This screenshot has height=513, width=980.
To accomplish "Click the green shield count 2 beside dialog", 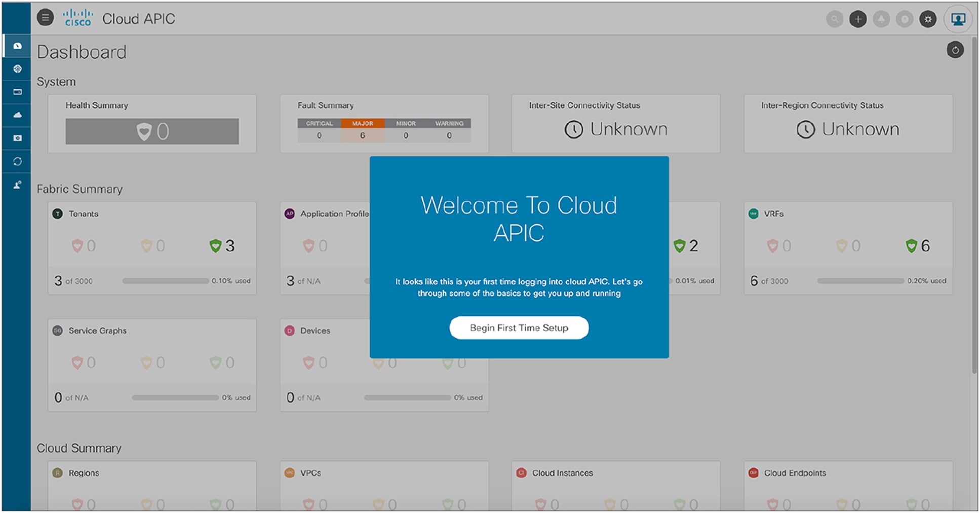I will point(686,246).
